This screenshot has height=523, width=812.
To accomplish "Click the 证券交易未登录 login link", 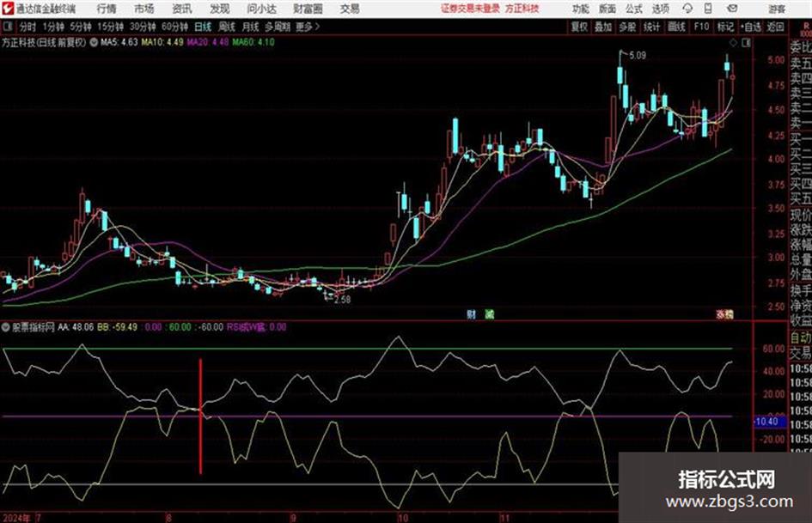I will point(471,9).
